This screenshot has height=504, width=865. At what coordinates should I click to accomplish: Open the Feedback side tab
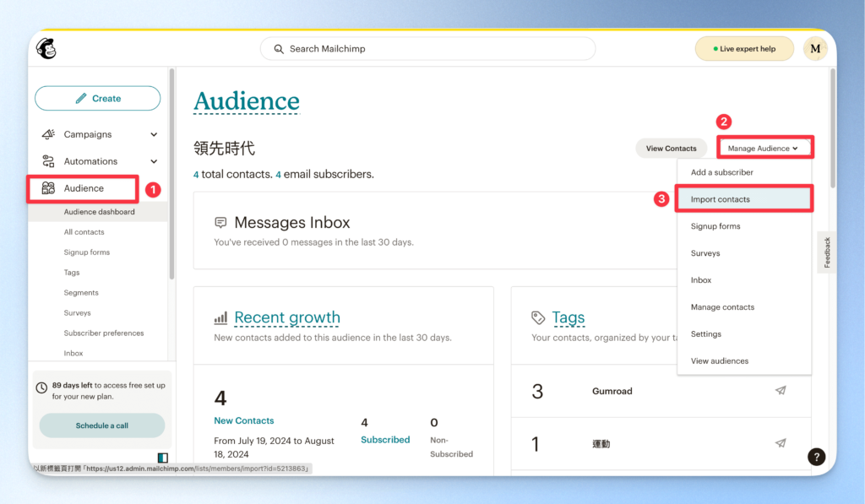point(826,252)
